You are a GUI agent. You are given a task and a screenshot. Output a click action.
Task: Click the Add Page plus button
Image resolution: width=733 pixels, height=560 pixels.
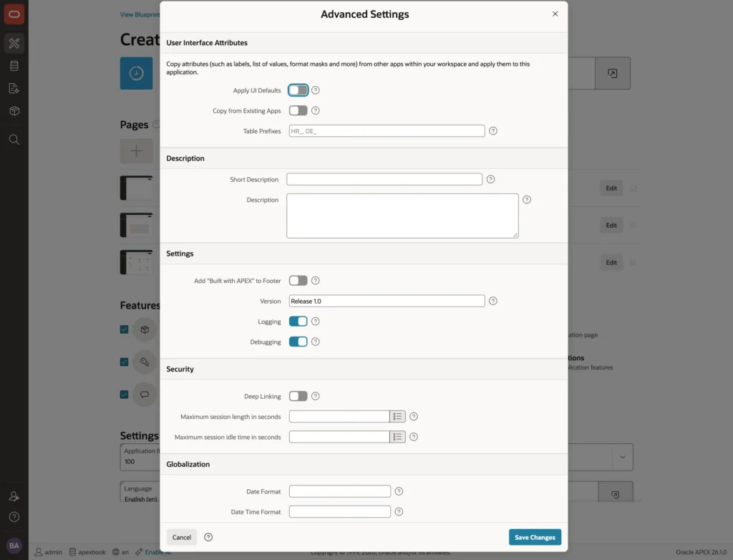136,150
